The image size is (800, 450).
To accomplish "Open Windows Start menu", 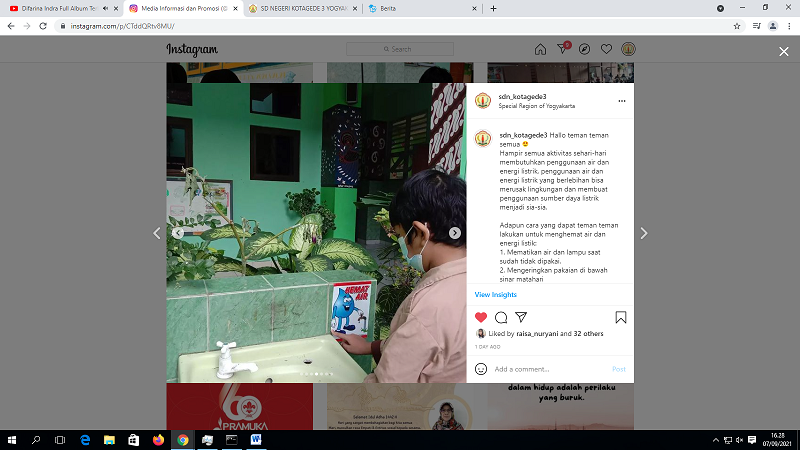I will click(x=11, y=440).
